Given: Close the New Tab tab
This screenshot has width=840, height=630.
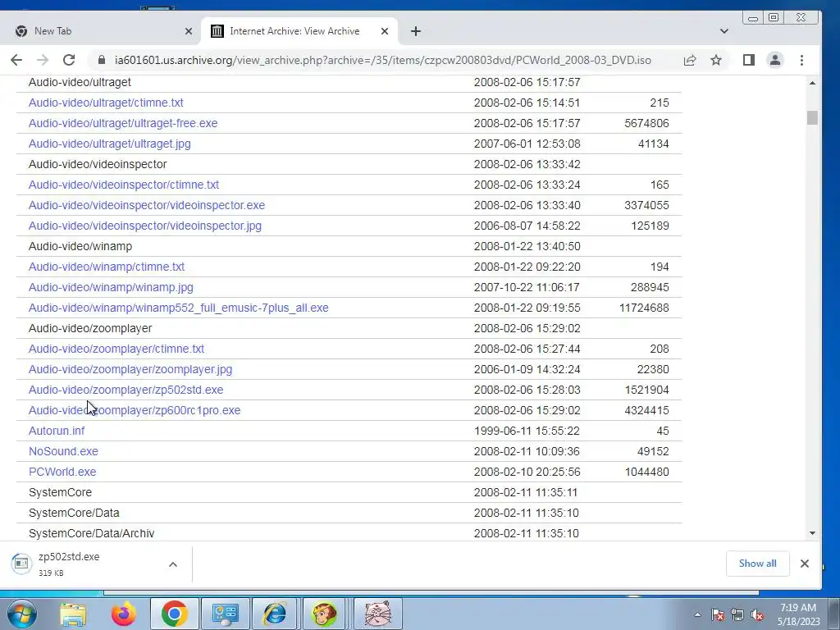Looking at the screenshot, I should tap(189, 31).
